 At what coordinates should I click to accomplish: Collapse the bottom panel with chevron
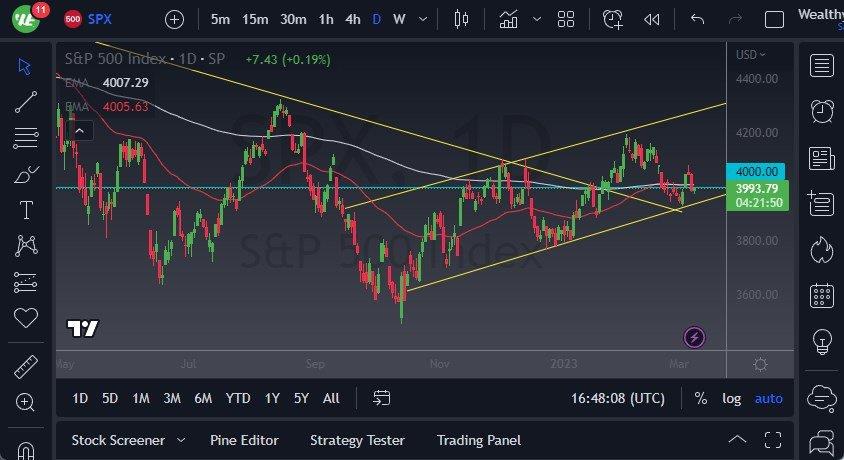point(737,440)
